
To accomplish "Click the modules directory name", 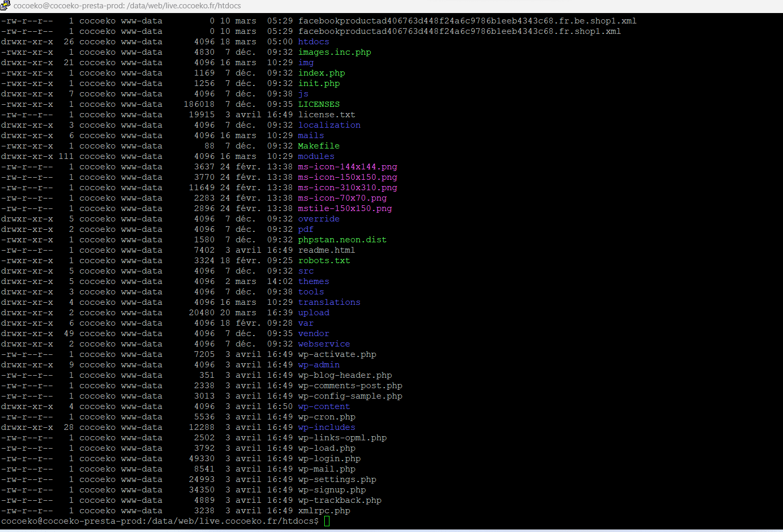I will tap(316, 156).
